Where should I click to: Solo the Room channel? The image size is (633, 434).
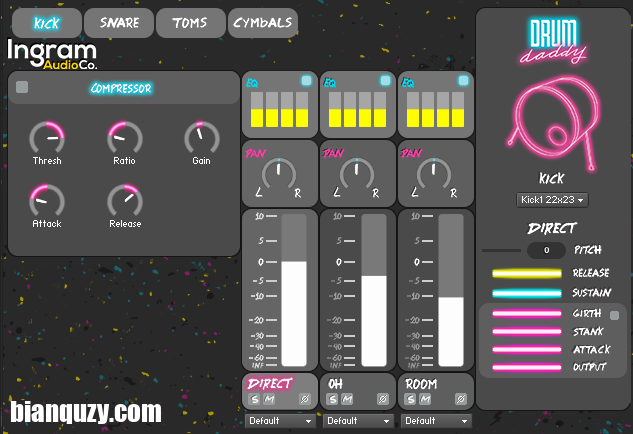tap(410, 399)
